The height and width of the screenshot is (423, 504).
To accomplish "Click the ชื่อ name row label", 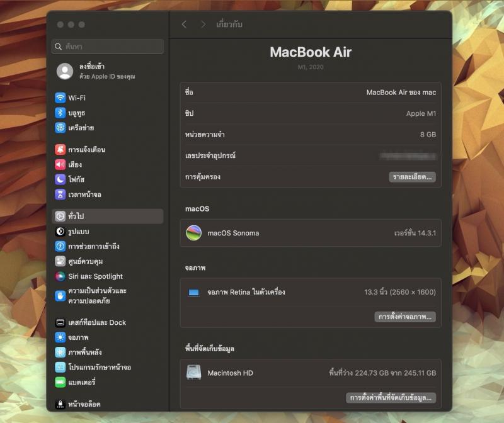I will [x=189, y=92].
